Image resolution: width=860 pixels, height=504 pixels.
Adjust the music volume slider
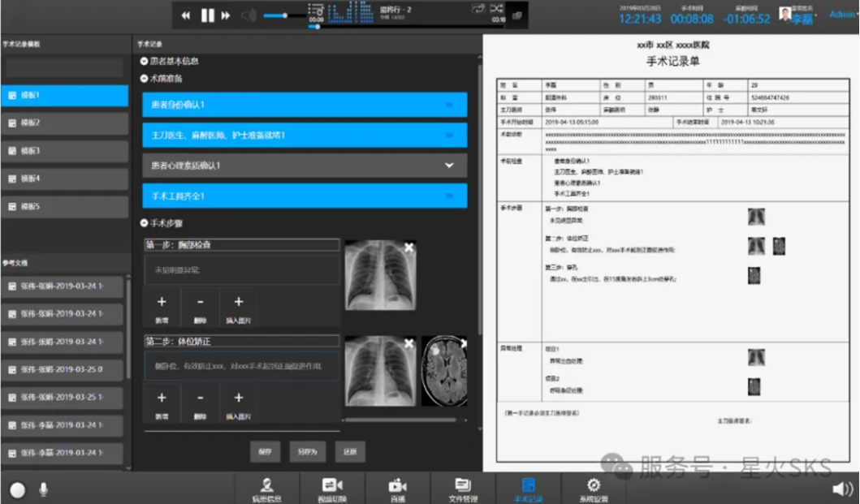pos(284,15)
